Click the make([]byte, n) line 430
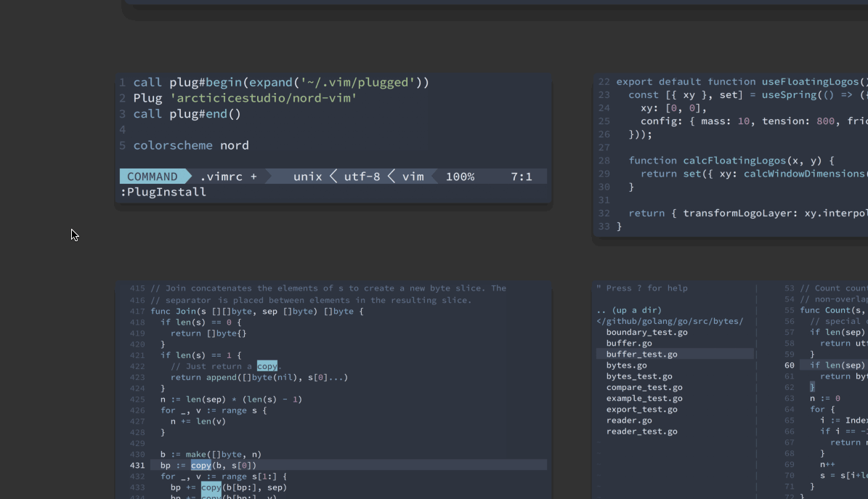The height and width of the screenshot is (499, 868). [211, 454]
